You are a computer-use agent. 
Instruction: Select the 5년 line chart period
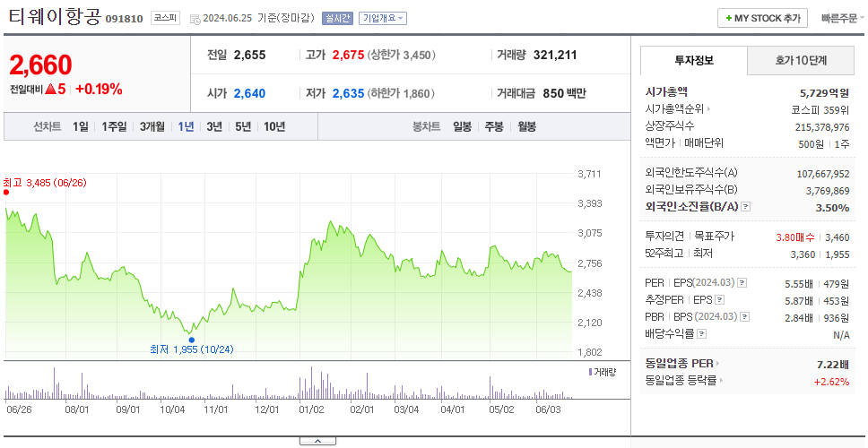[243, 127]
